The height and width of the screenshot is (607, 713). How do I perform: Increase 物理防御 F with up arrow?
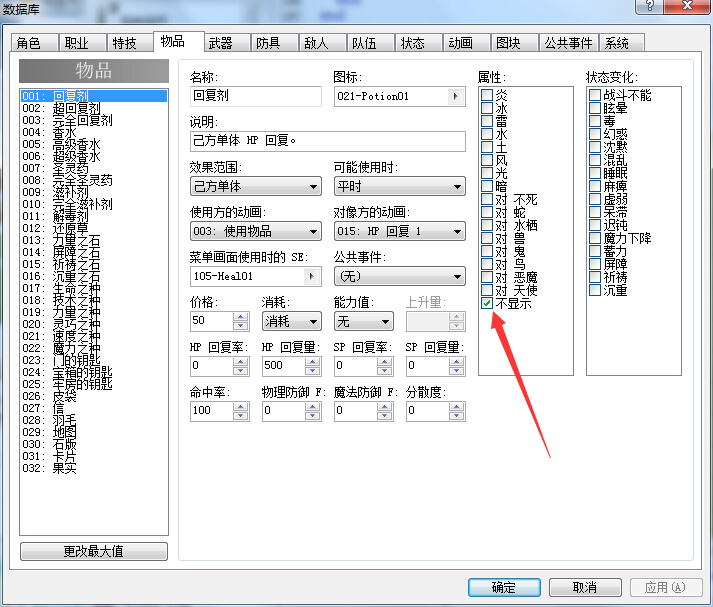[x=312, y=406]
